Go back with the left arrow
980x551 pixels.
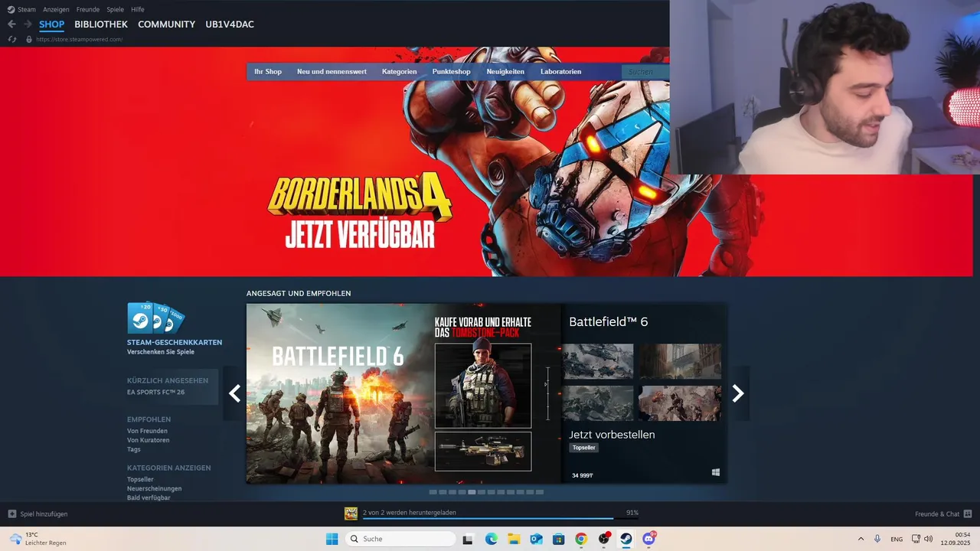(11, 24)
